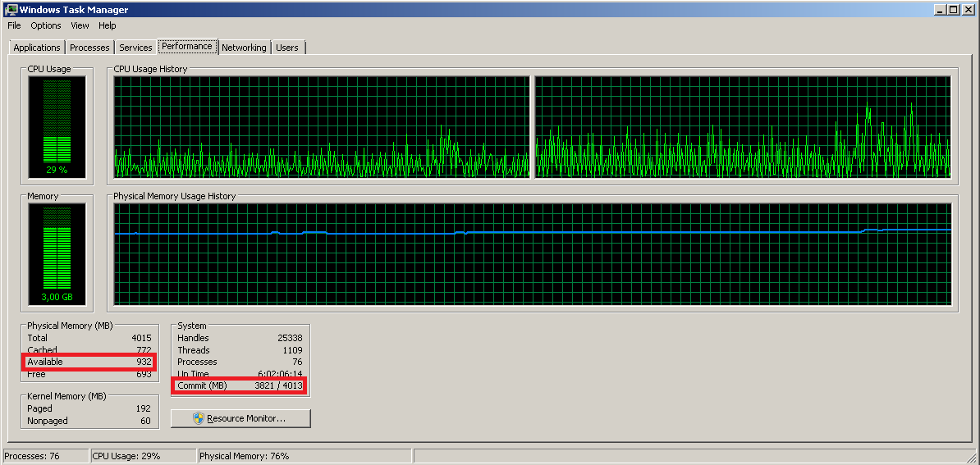Switch to the Networking tab
The width and height of the screenshot is (980, 465).
click(244, 48)
